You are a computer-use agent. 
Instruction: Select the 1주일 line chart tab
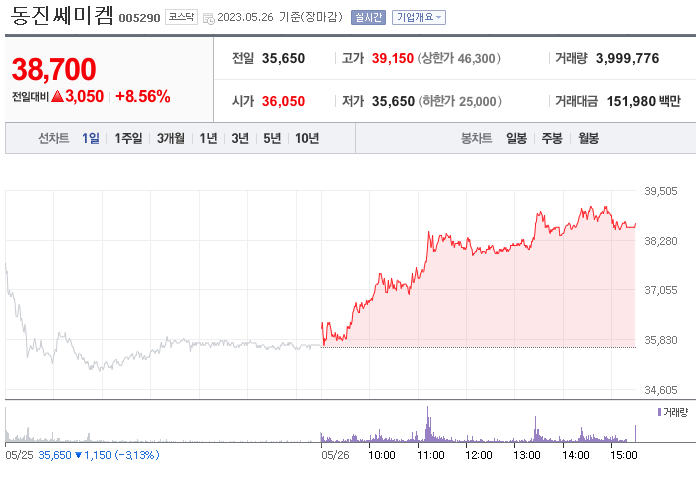(128, 138)
